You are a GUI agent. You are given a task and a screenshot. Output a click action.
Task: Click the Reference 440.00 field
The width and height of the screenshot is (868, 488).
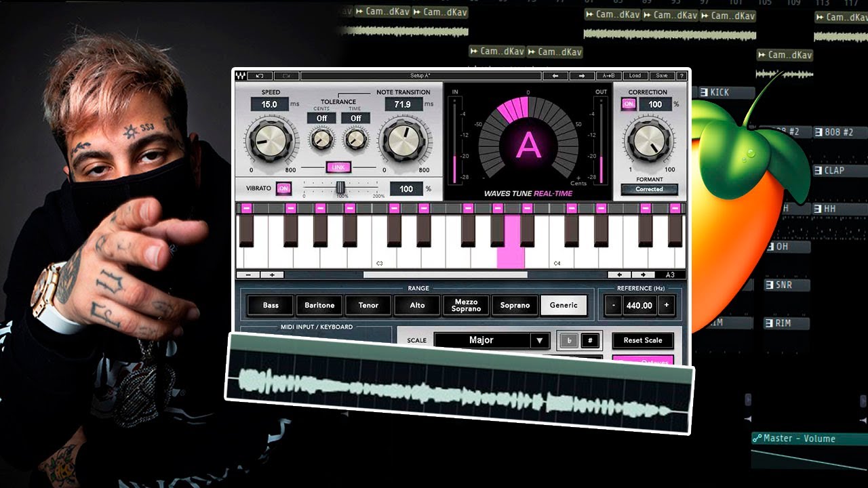click(x=639, y=306)
